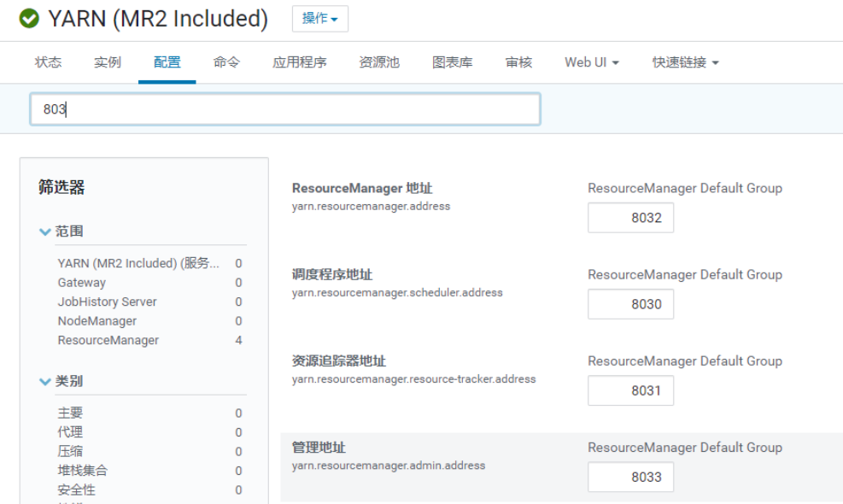The width and height of the screenshot is (843, 504).
Task: Open the 操作 dropdown button
Action: click(x=319, y=19)
